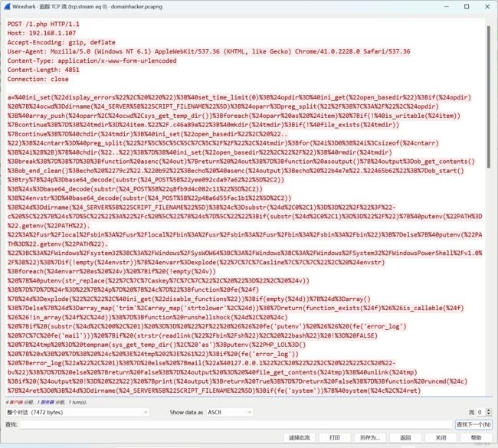Click the 'Accept-Encoding: gzip, deflate' line
The image size is (498, 448).
pyautogui.click(x=61, y=42)
